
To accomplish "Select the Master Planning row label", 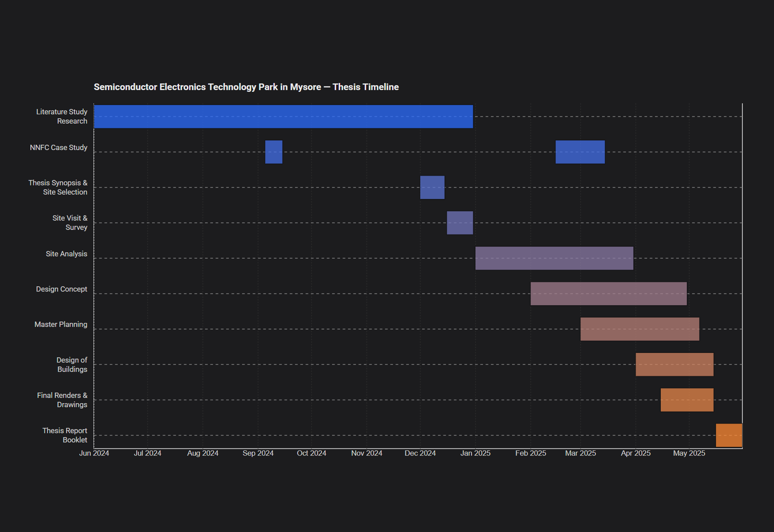I will click(x=61, y=324).
